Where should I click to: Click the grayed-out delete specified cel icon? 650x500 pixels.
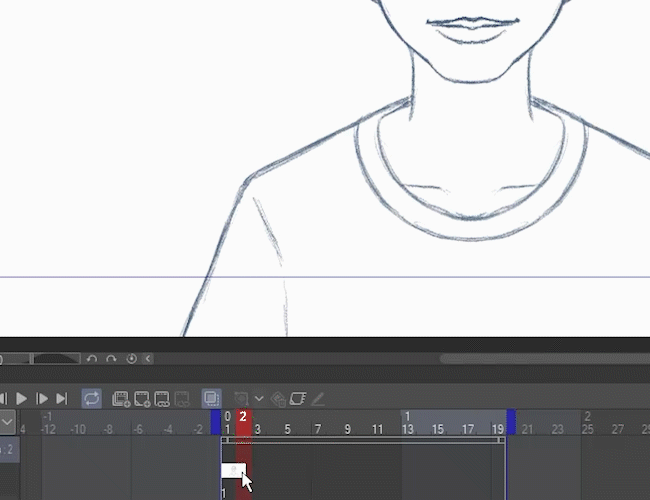tap(182, 399)
